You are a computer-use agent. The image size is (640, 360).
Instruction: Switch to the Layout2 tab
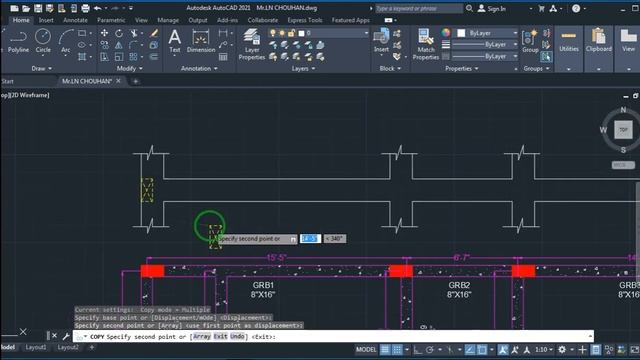68,347
